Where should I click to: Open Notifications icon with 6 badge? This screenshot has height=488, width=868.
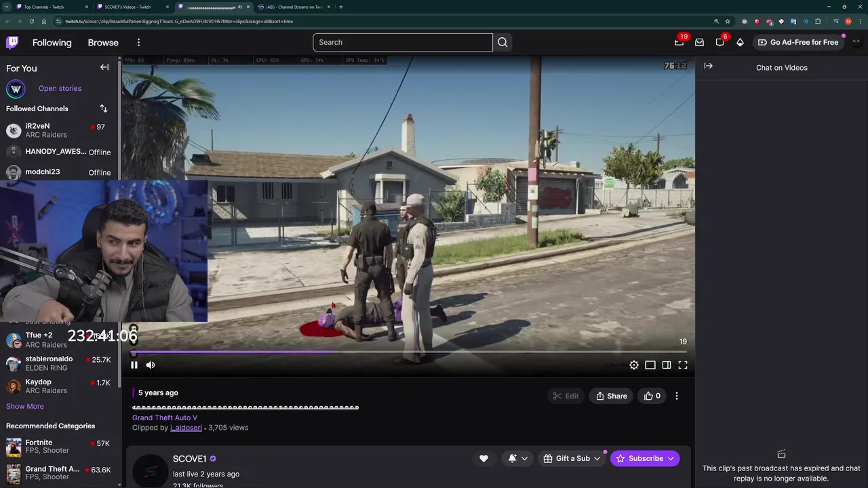point(719,42)
